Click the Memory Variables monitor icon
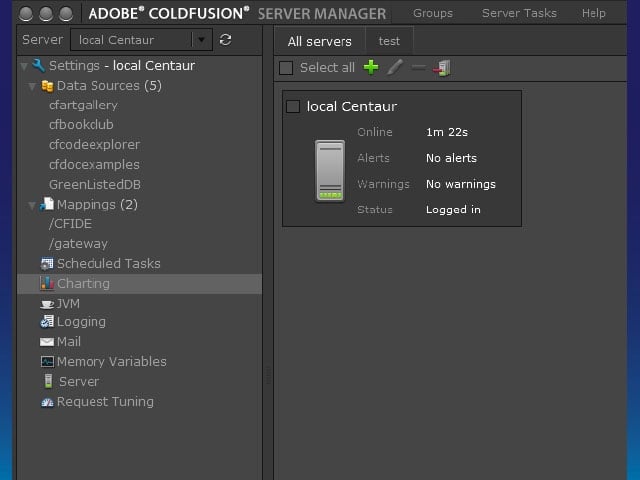The width and height of the screenshot is (640, 480). (x=47, y=362)
